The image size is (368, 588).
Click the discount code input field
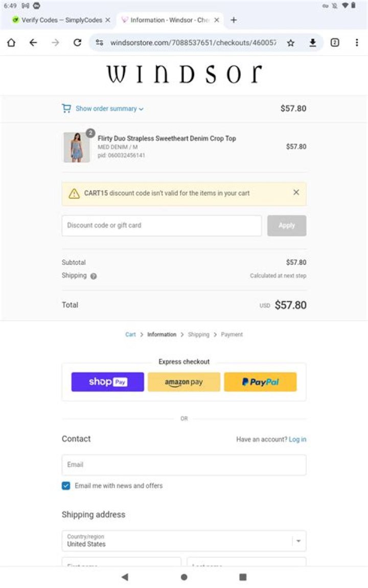tap(162, 225)
